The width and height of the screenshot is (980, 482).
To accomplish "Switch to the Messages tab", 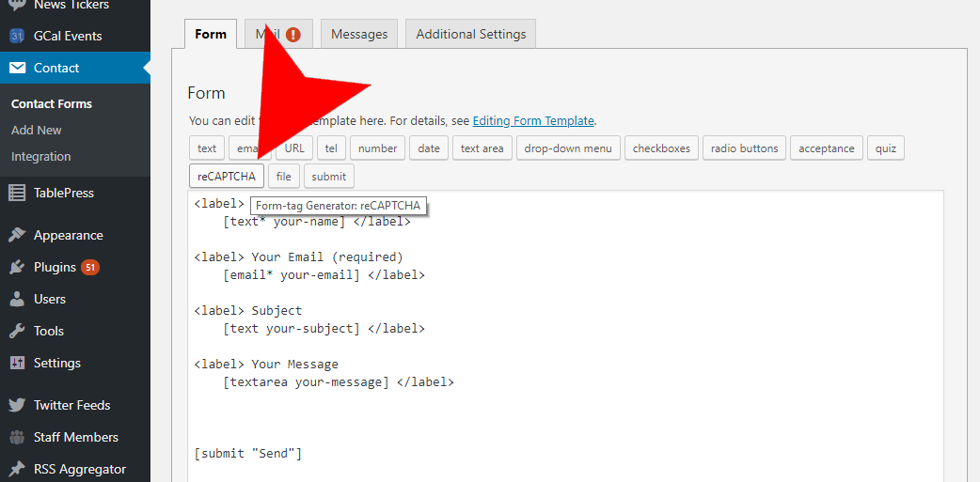I will tap(359, 34).
